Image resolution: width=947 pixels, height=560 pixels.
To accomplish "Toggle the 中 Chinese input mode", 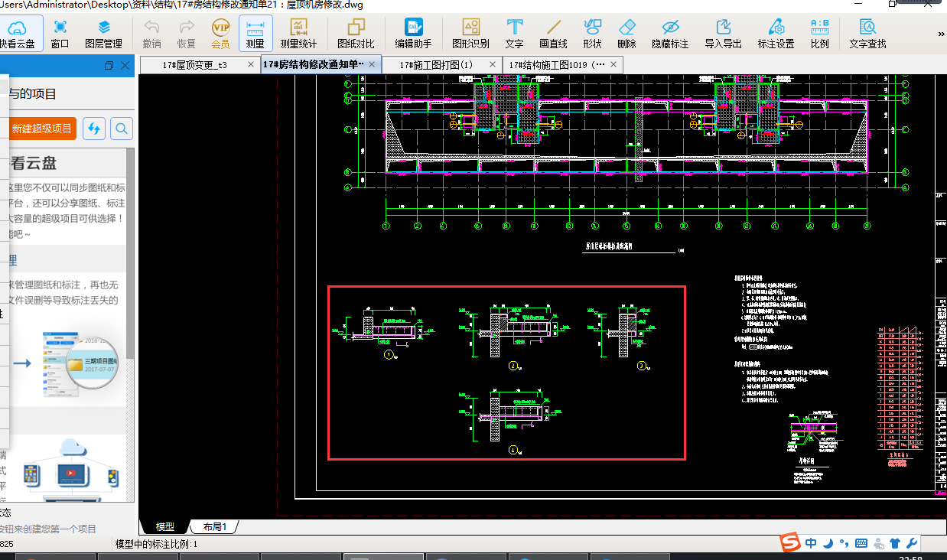I will [811, 543].
